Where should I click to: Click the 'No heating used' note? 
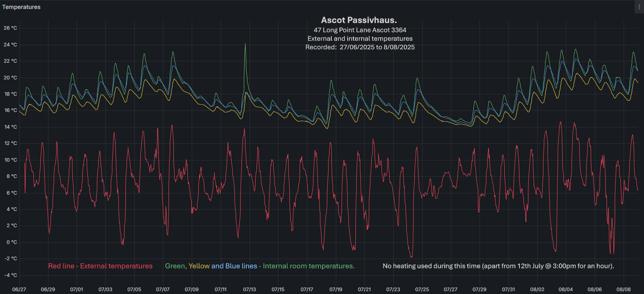click(x=498, y=266)
